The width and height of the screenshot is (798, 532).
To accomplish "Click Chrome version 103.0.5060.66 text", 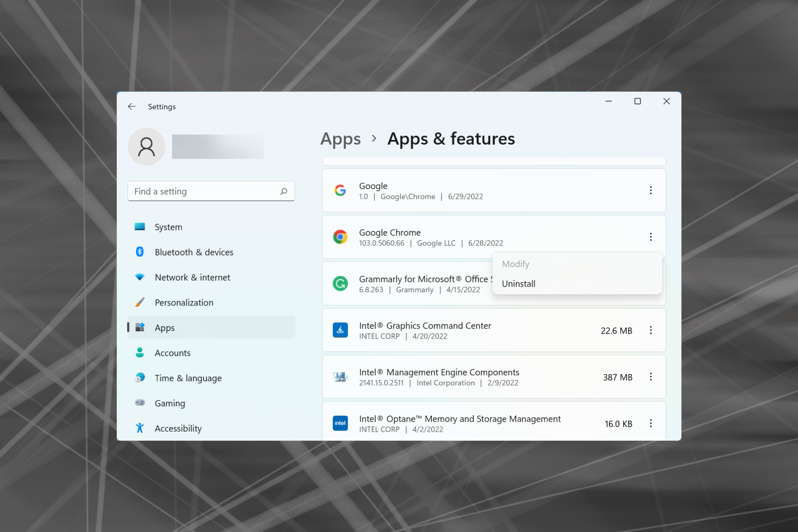I will pyautogui.click(x=382, y=243).
